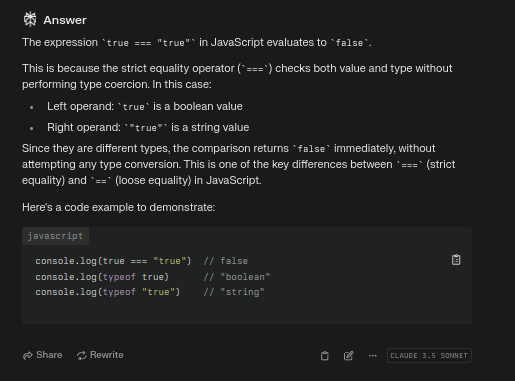Screen dimensions: 515x381
Task: Click the console.log(true === "true") line
Action: coord(142,261)
